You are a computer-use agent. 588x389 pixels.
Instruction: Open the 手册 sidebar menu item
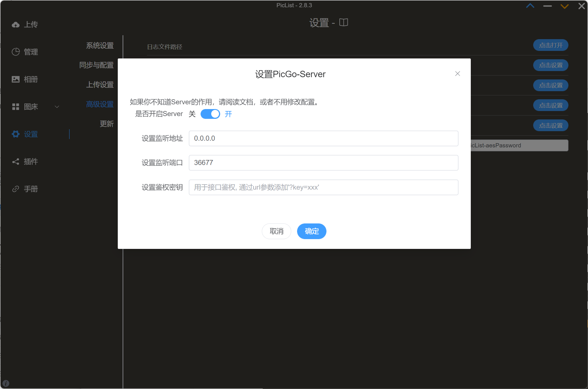[31, 189]
